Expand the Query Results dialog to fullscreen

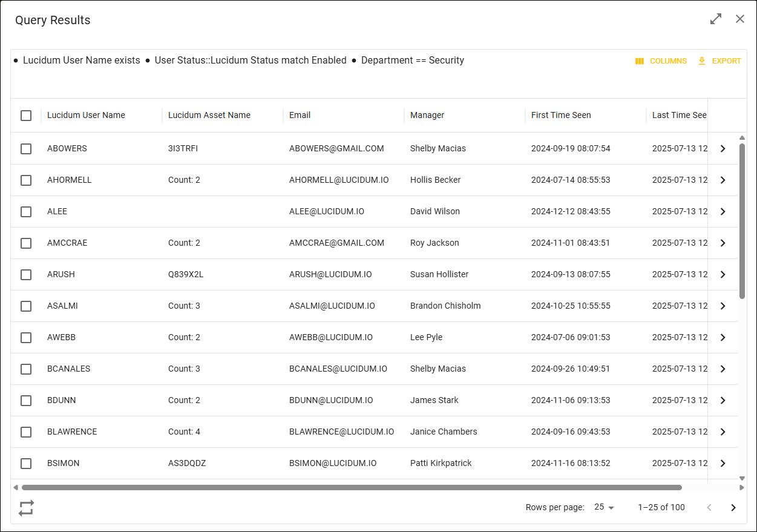[716, 19]
